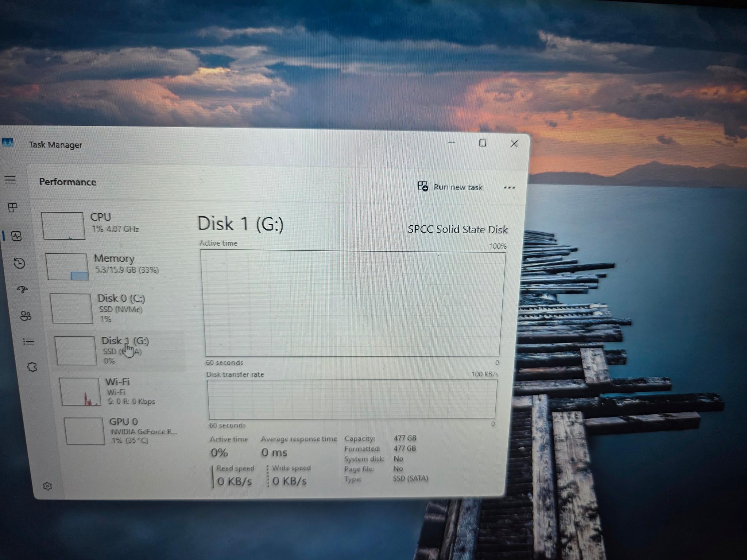Click Run new task button

[x=450, y=187]
